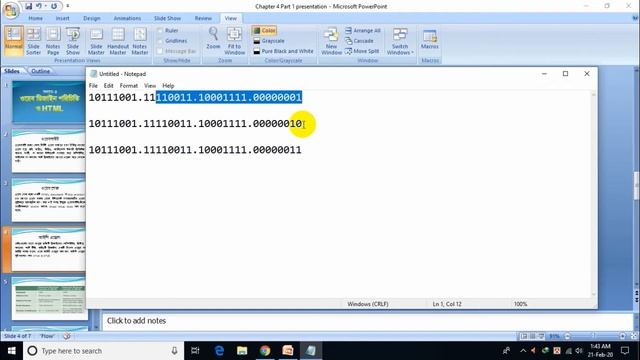Screen dimensions: 640x360
Task: Open Notepad Help menu
Action: tap(168, 86)
